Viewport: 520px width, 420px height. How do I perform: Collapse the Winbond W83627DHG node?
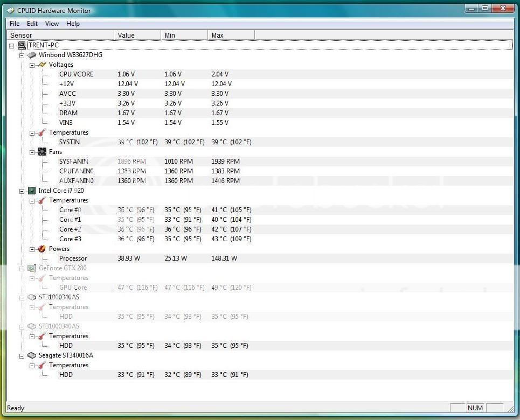pyautogui.click(x=22, y=55)
